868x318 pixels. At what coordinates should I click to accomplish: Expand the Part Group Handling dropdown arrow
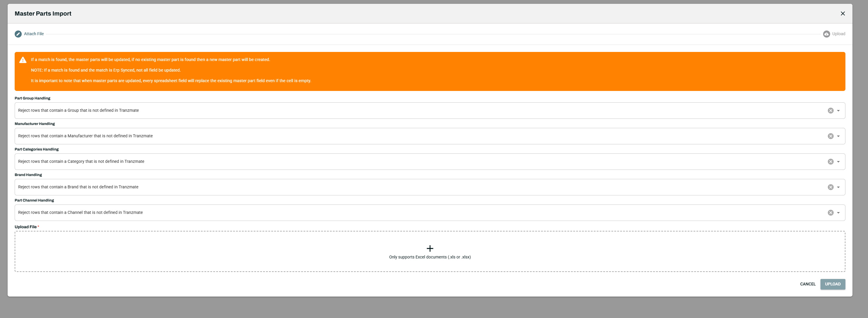[x=838, y=111]
